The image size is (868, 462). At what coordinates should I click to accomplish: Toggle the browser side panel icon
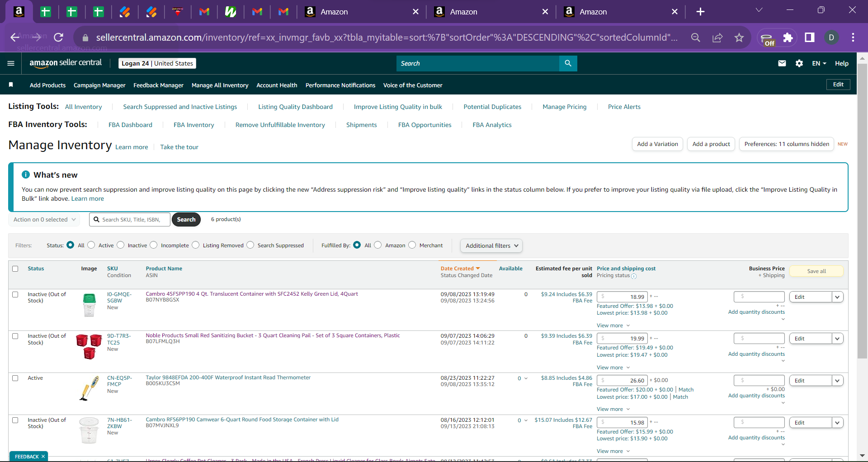(810, 38)
